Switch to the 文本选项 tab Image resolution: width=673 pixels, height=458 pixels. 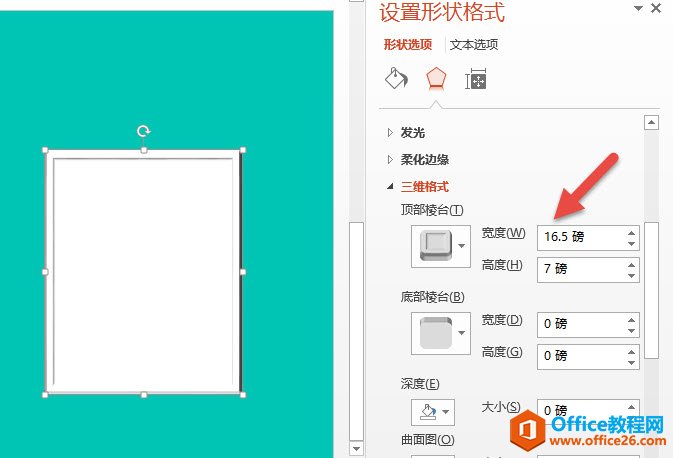tap(474, 45)
